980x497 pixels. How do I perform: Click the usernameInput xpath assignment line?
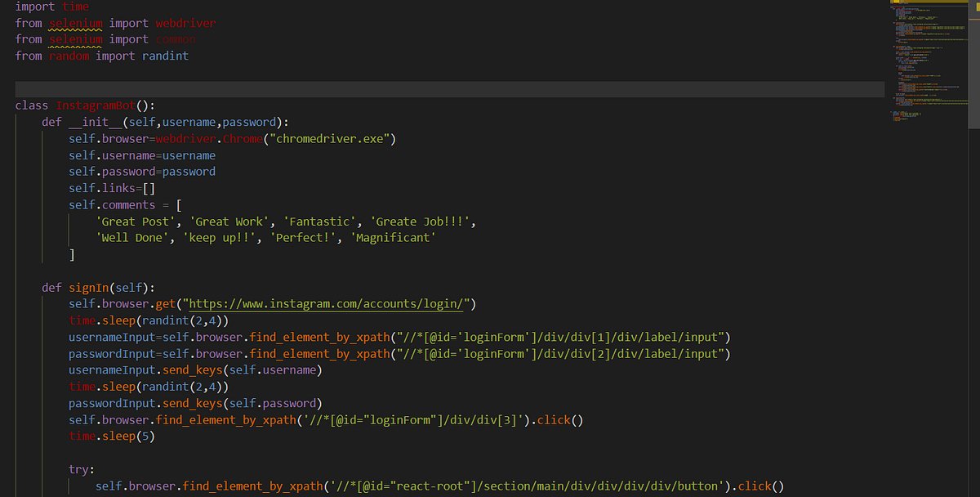click(399, 337)
